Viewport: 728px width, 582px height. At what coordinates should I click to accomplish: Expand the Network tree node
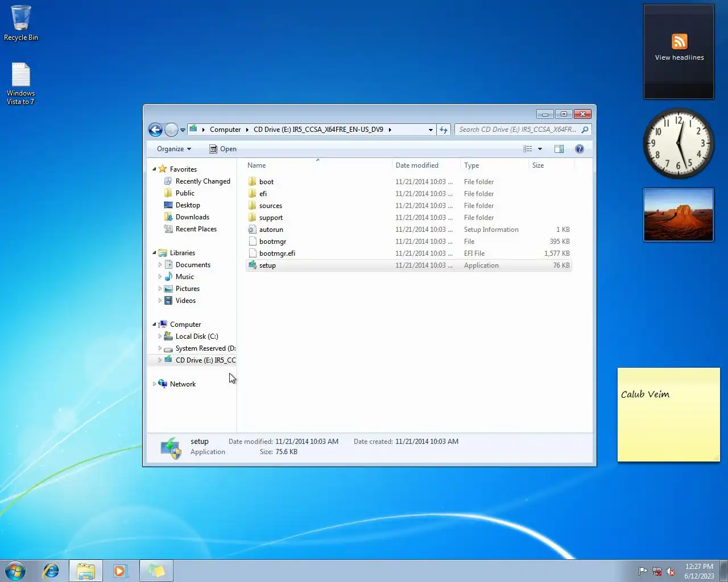154,384
